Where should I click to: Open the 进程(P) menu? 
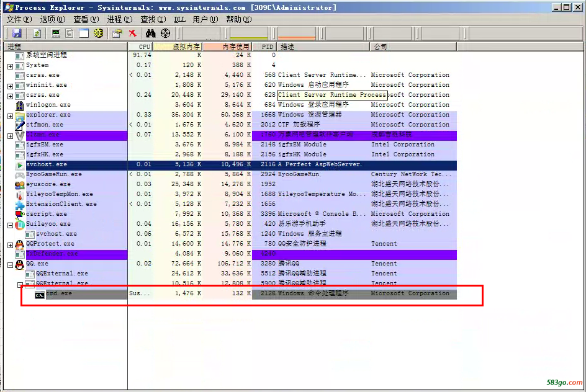[120, 19]
